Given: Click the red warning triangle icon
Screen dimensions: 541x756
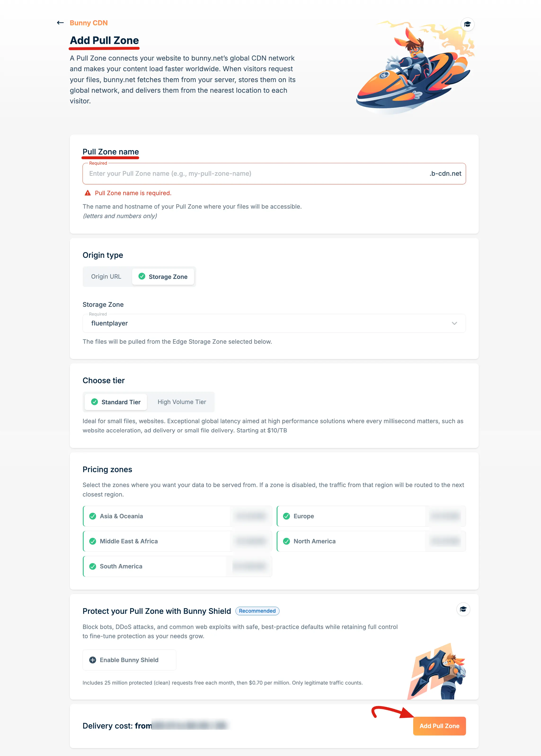Looking at the screenshot, I should point(88,193).
